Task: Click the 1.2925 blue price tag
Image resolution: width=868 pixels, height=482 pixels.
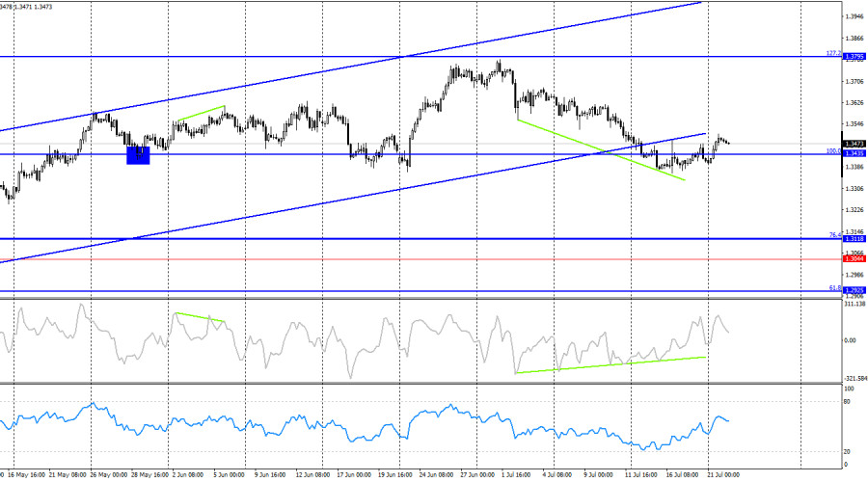Action: point(854,290)
